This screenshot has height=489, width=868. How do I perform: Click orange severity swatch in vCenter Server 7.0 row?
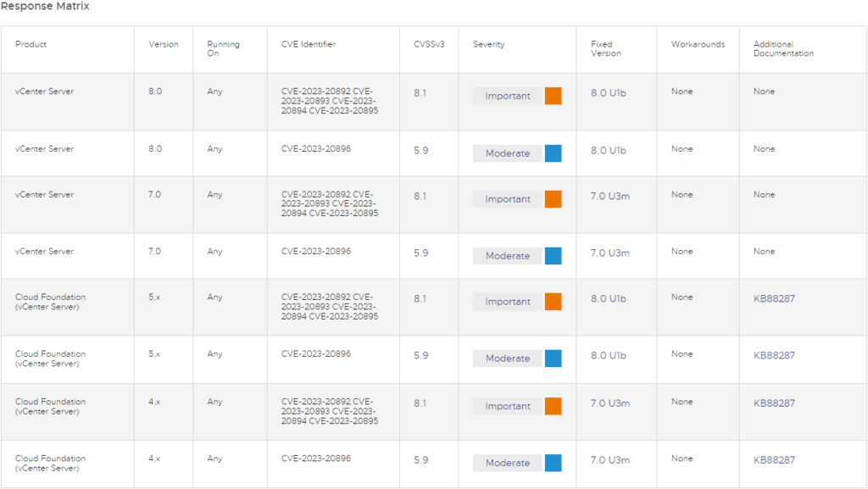(x=553, y=199)
